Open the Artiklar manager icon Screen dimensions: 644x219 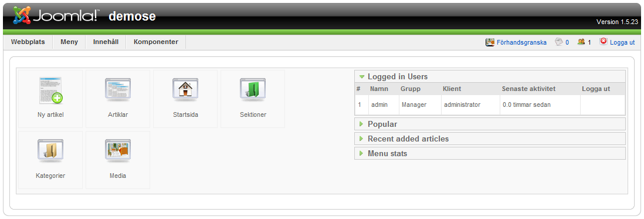[x=118, y=90]
